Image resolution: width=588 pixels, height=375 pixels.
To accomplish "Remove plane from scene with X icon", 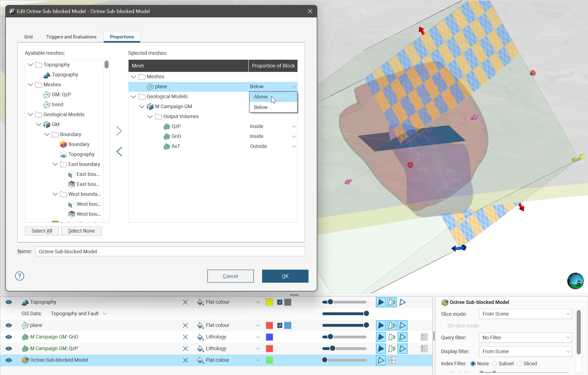I will [185, 325].
